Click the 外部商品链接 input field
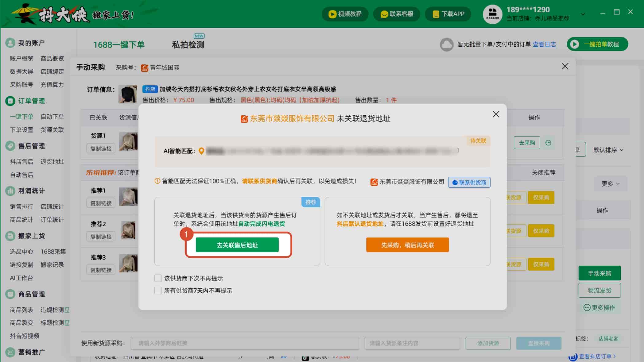644x362 pixels. 245,343
